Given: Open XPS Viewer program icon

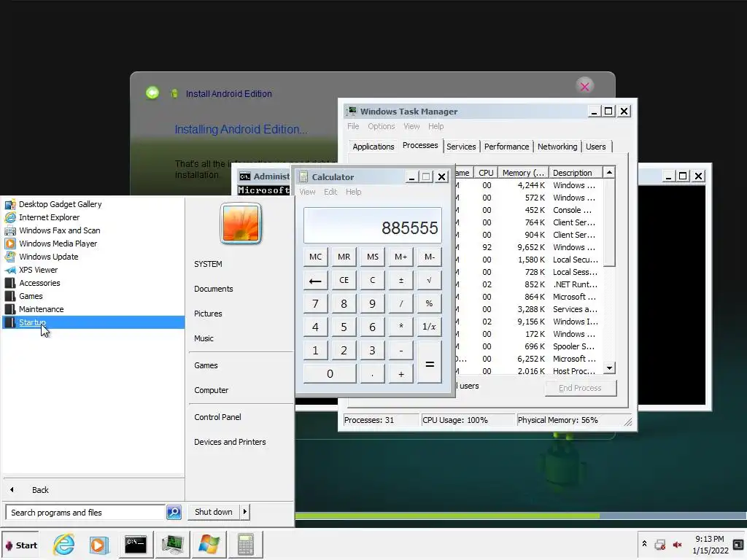Looking at the screenshot, I should pos(10,270).
